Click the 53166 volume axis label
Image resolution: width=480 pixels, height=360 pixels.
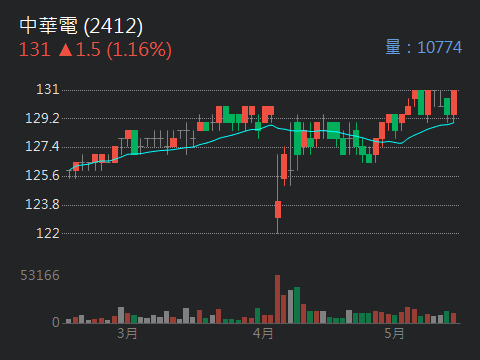point(40,275)
